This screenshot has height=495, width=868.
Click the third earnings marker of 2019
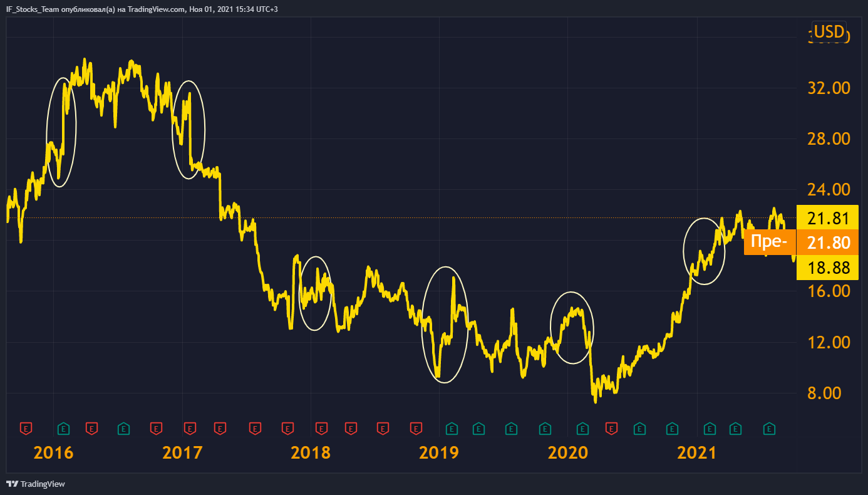(x=512, y=429)
